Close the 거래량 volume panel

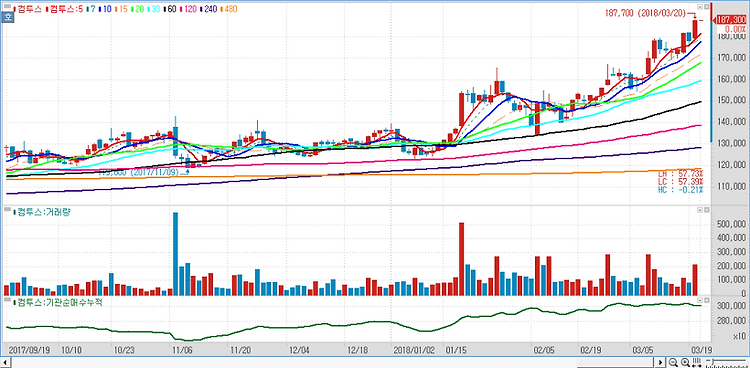pos(706,210)
